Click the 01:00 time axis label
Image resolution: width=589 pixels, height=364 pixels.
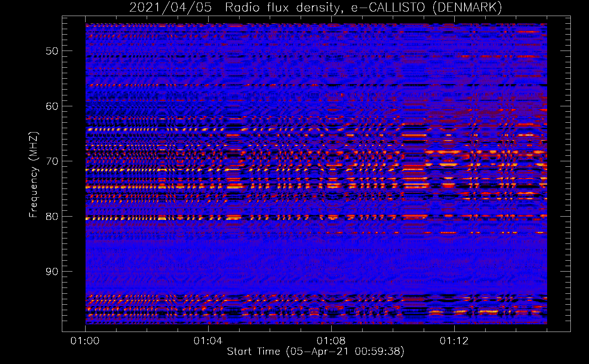point(85,341)
